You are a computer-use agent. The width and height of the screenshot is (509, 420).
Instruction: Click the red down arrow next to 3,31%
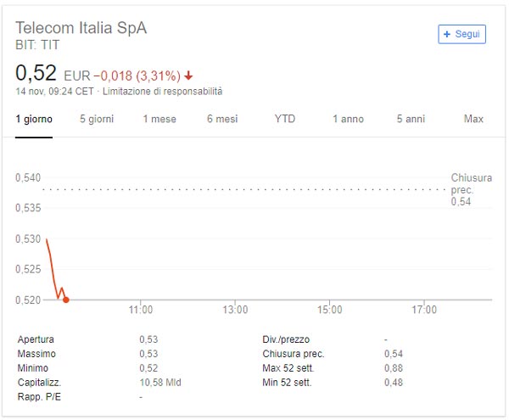[x=188, y=76]
